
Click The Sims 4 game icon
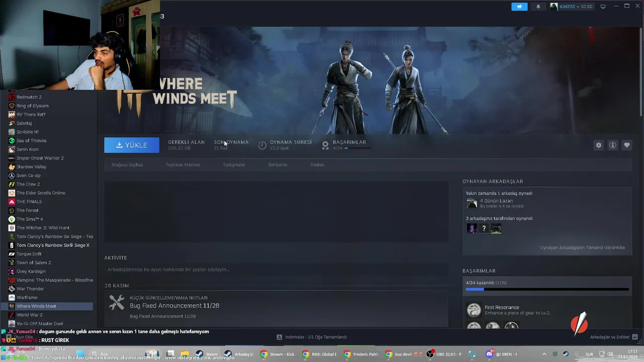point(12,219)
